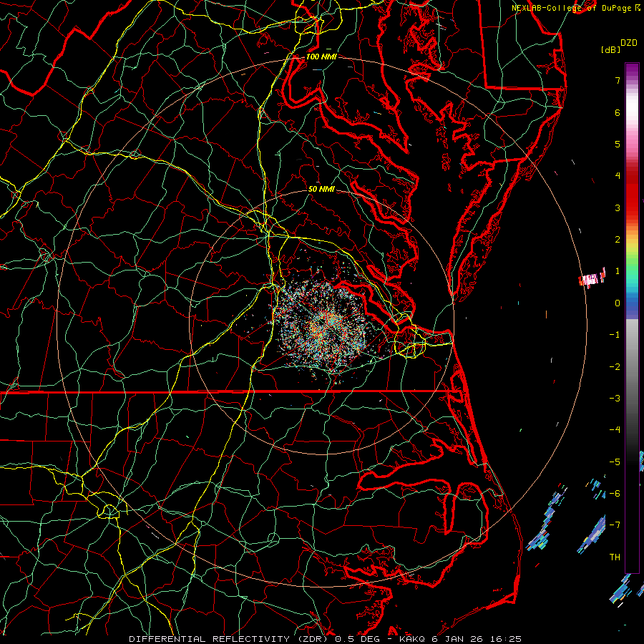Select the 100 NMI range ring label
The width and height of the screenshot is (644, 644).
point(321,57)
